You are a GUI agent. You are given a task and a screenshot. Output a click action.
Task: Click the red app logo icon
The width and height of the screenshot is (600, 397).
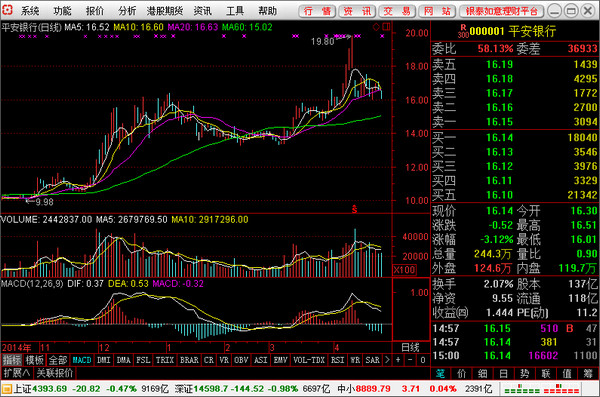pyautogui.click(x=7, y=10)
